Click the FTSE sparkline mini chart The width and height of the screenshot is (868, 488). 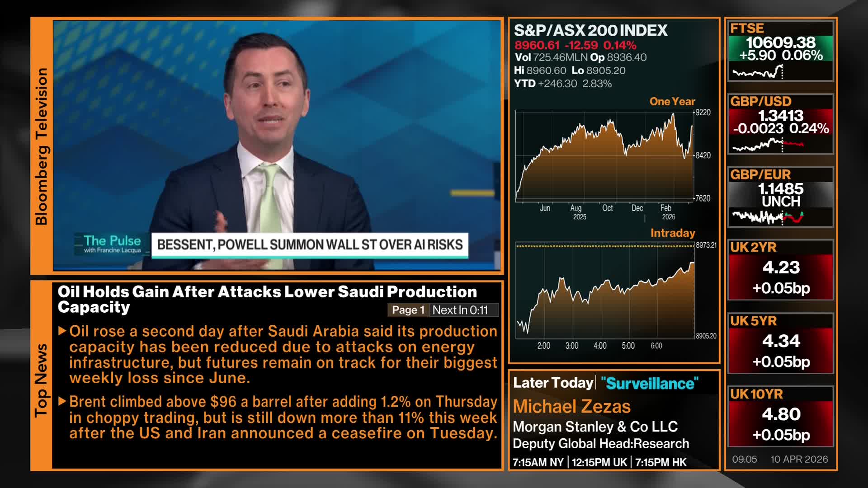coord(758,72)
